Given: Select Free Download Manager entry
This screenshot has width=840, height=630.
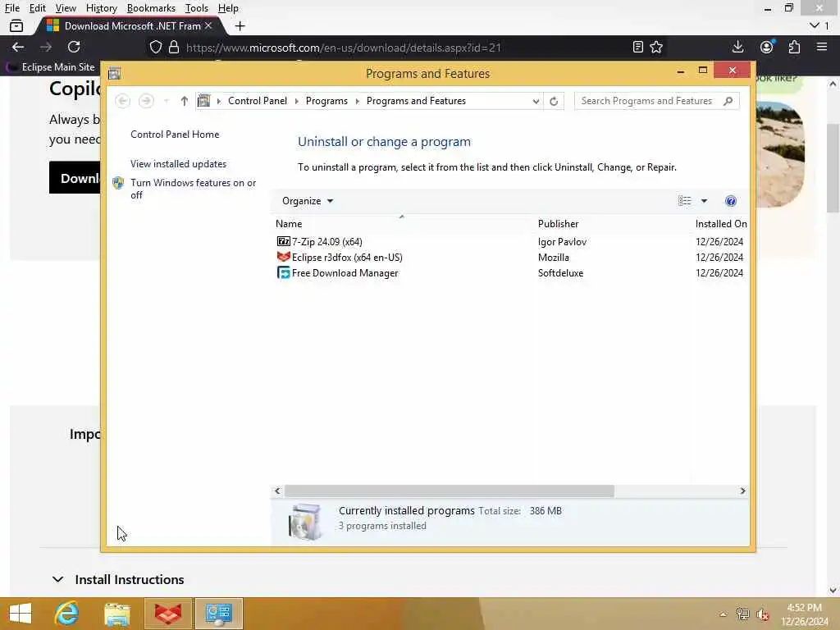Looking at the screenshot, I should click(x=345, y=272).
